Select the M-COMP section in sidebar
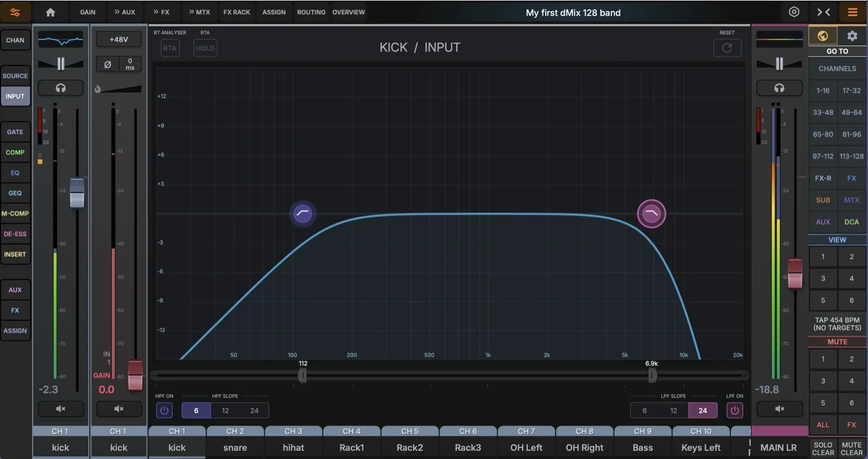The width and height of the screenshot is (868, 459). pyautogui.click(x=15, y=214)
